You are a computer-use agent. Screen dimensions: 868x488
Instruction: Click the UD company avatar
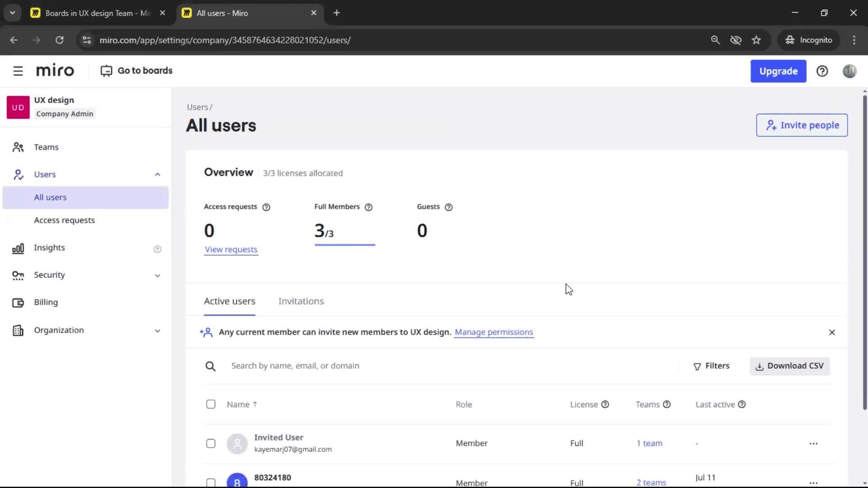18,107
